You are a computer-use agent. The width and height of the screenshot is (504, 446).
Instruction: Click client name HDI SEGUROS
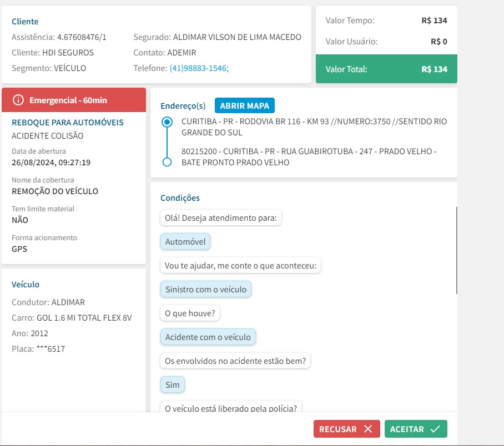pos(68,53)
